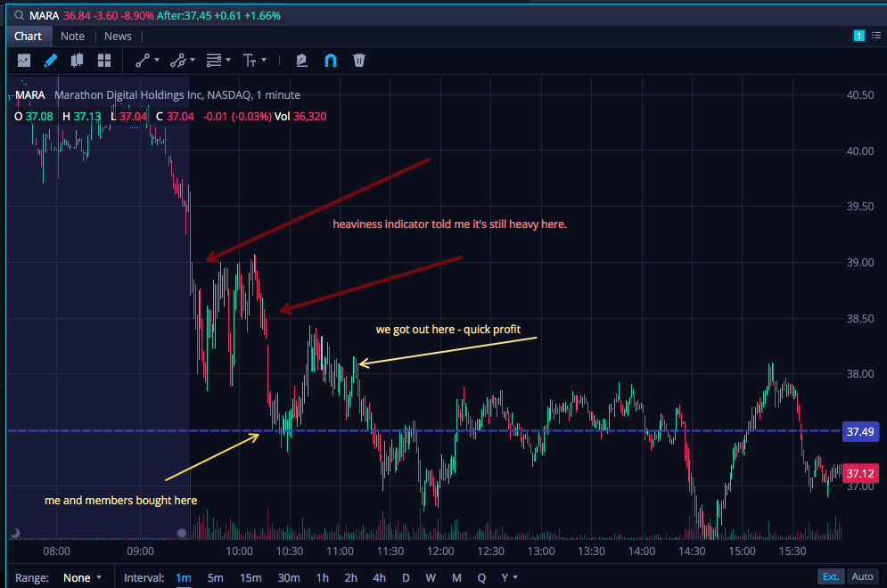
Task: Expand the Y interval dropdown arrow
Action: pyautogui.click(x=515, y=578)
